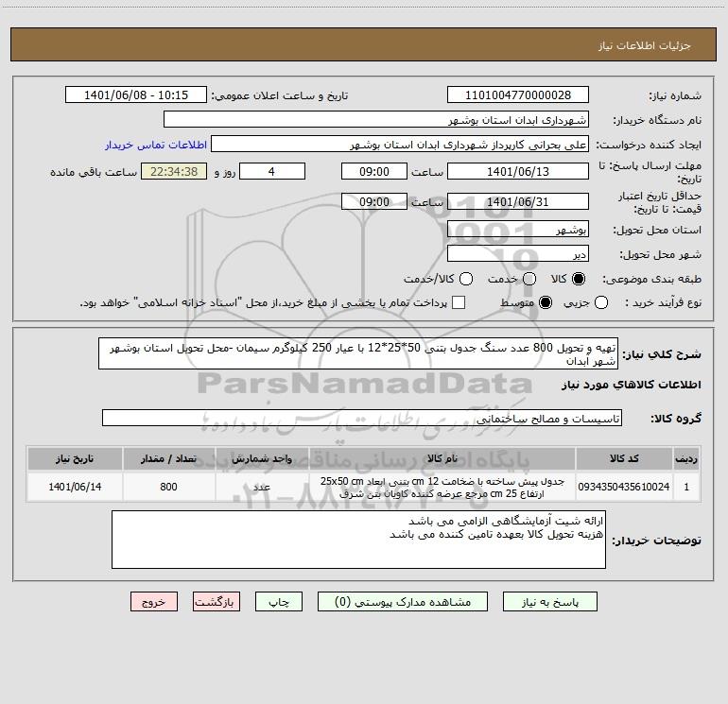This screenshot has width=728, height=704.
Task: Click product code 0934350435610024 cell
Action: [624, 487]
